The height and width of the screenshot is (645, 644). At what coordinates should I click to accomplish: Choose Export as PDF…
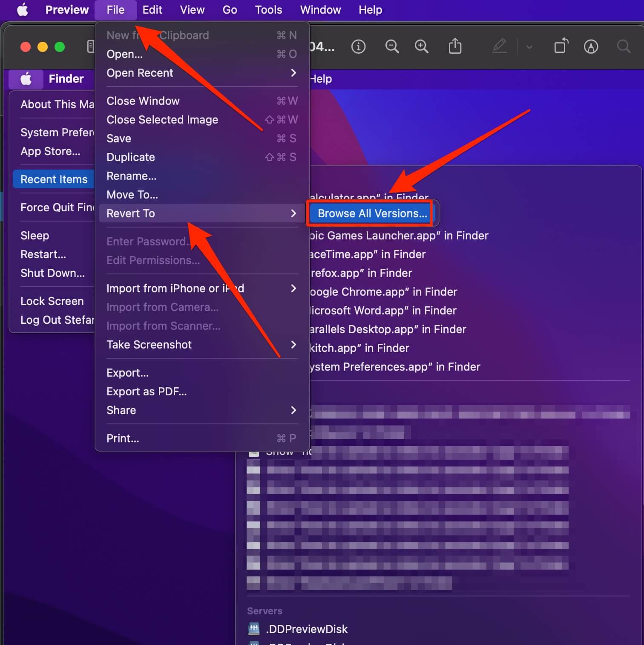pyautogui.click(x=202, y=392)
